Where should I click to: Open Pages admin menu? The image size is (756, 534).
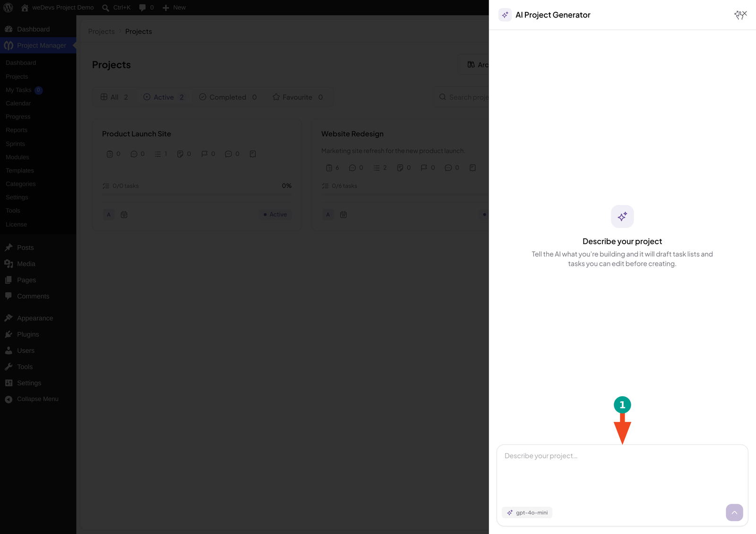38,280
